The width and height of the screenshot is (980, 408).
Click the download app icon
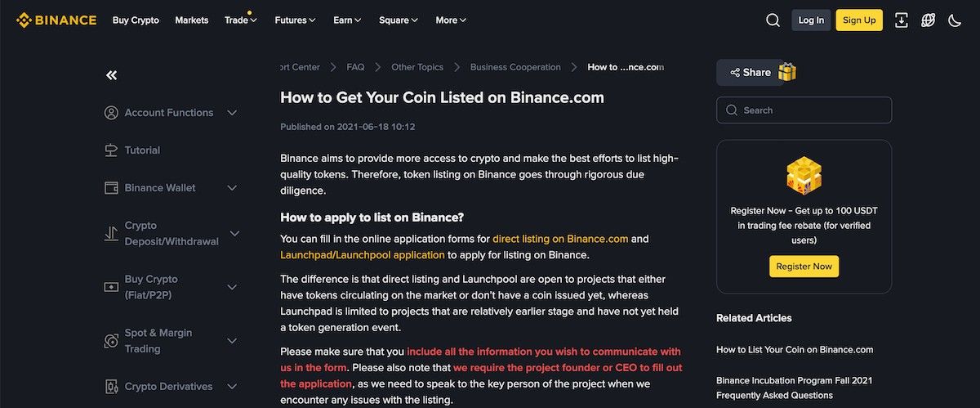click(902, 20)
